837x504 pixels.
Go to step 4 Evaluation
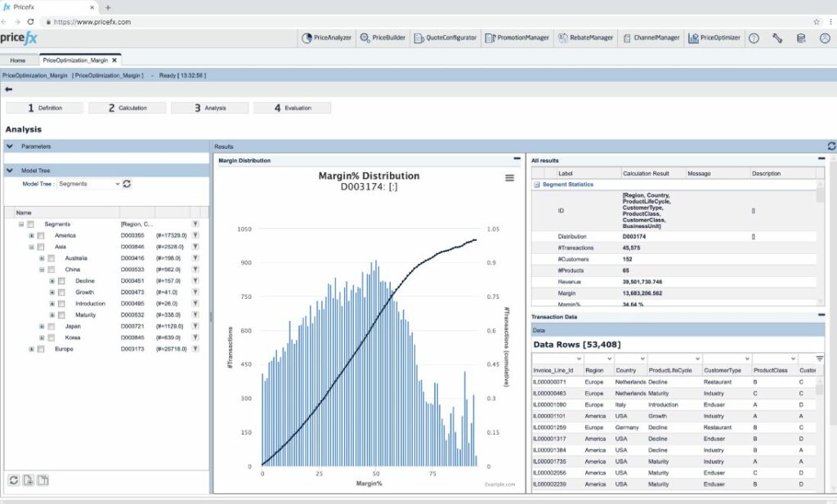click(x=292, y=108)
